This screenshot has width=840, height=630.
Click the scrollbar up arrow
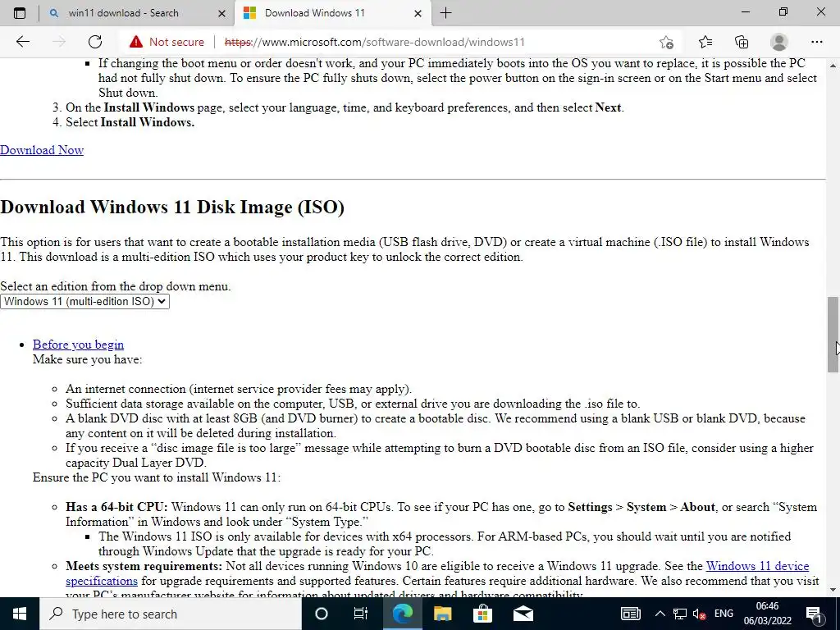[x=833, y=66]
